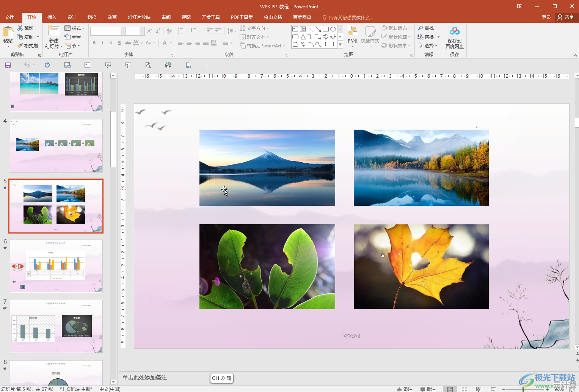
Task: Click the zoom in plus button
Action: click(547, 389)
